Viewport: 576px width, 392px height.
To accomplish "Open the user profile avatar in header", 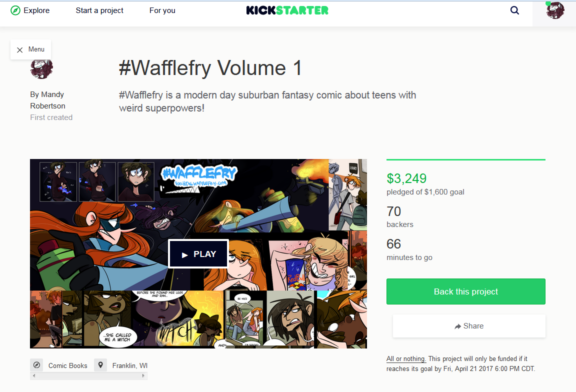I will click(x=554, y=10).
